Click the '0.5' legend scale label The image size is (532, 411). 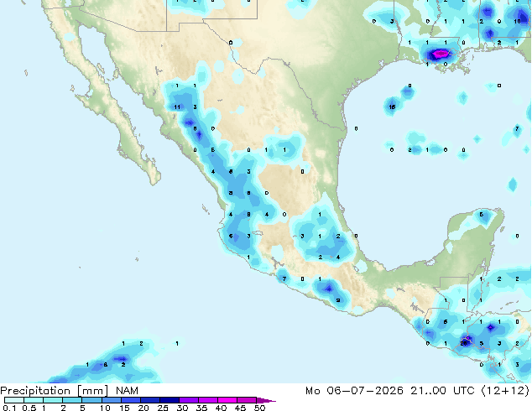point(29,408)
